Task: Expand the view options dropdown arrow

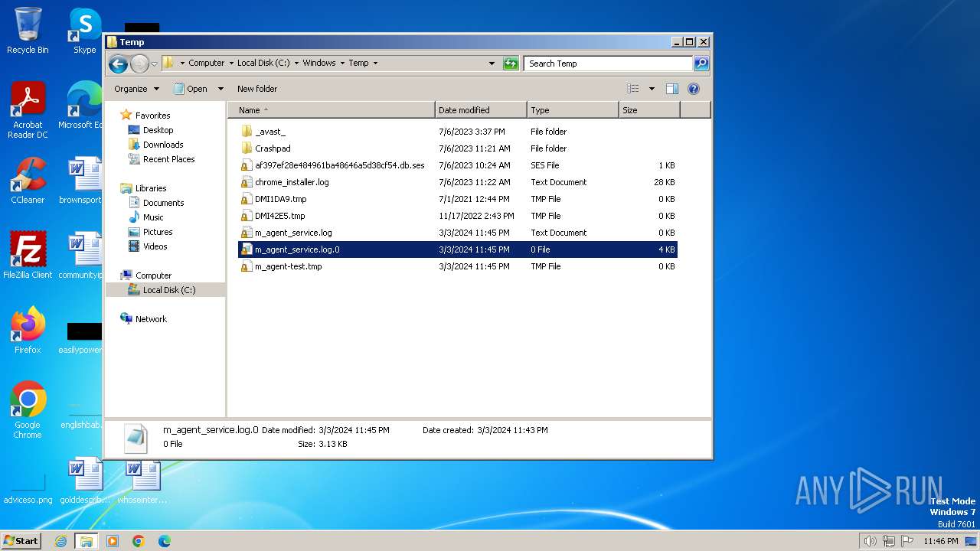Action: click(652, 89)
